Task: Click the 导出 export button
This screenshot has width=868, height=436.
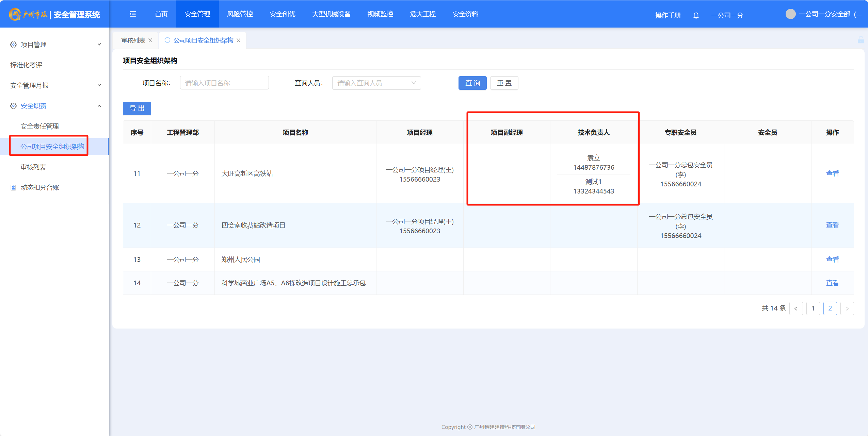Action: tap(137, 108)
